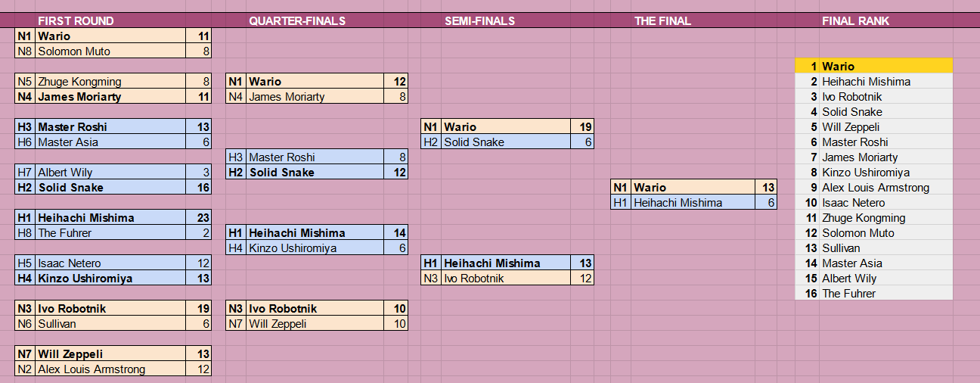Image resolution: width=980 pixels, height=383 pixels.
Task: Click the H7 seed label beside Albert Wily
Action: pos(25,173)
